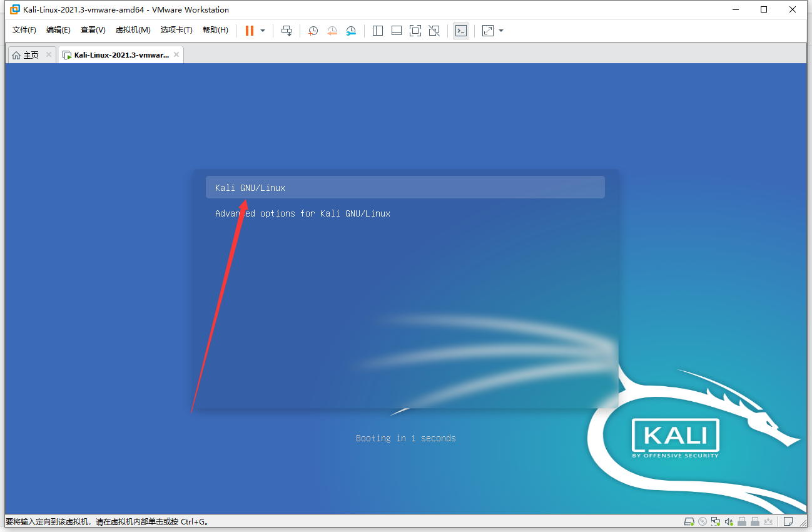Click the sound device status icon
Viewport: 812px width, 532px height.
coord(728,521)
